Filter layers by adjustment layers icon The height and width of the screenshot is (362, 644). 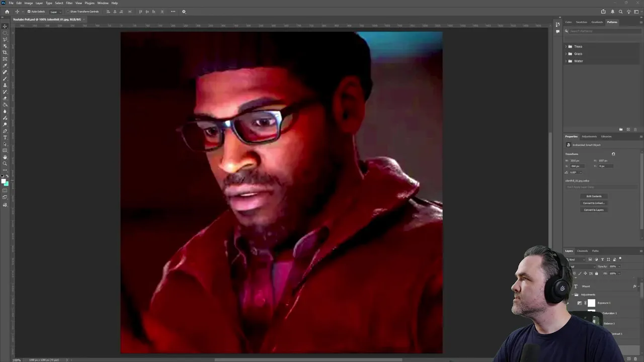596,259
